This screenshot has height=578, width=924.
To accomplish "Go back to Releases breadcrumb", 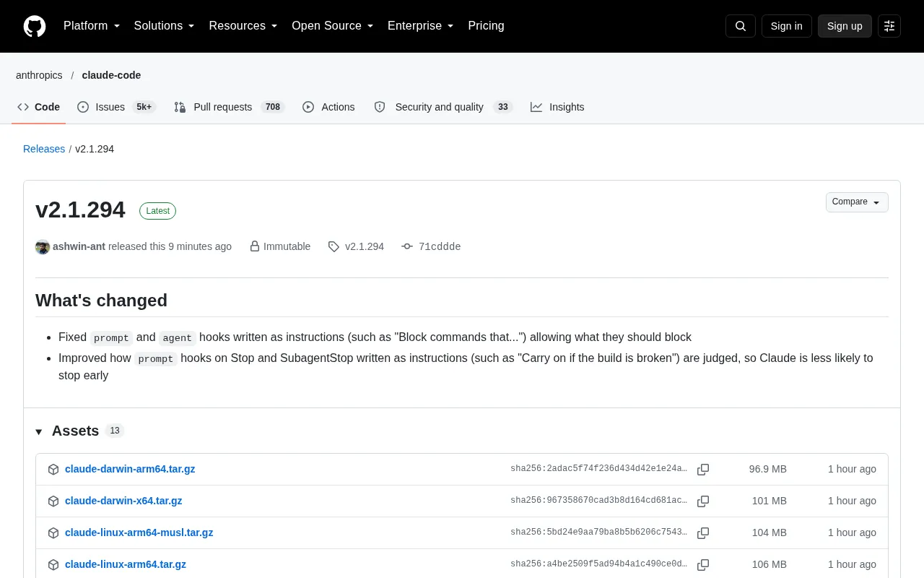I will tap(44, 149).
